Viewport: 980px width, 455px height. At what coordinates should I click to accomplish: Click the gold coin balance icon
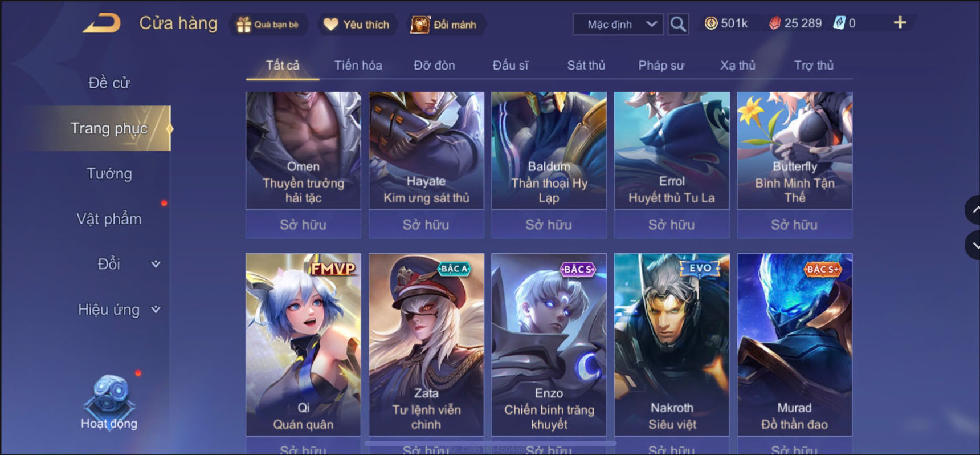coord(711,23)
